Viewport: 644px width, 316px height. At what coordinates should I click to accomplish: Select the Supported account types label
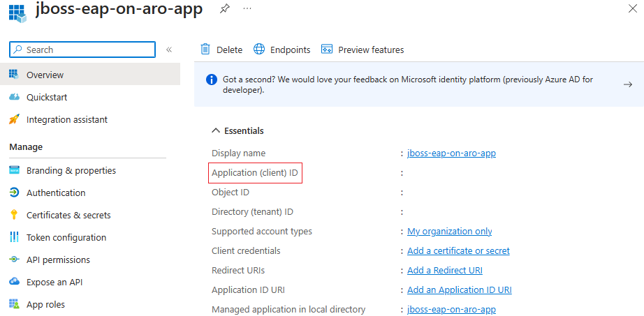(262, 231)
